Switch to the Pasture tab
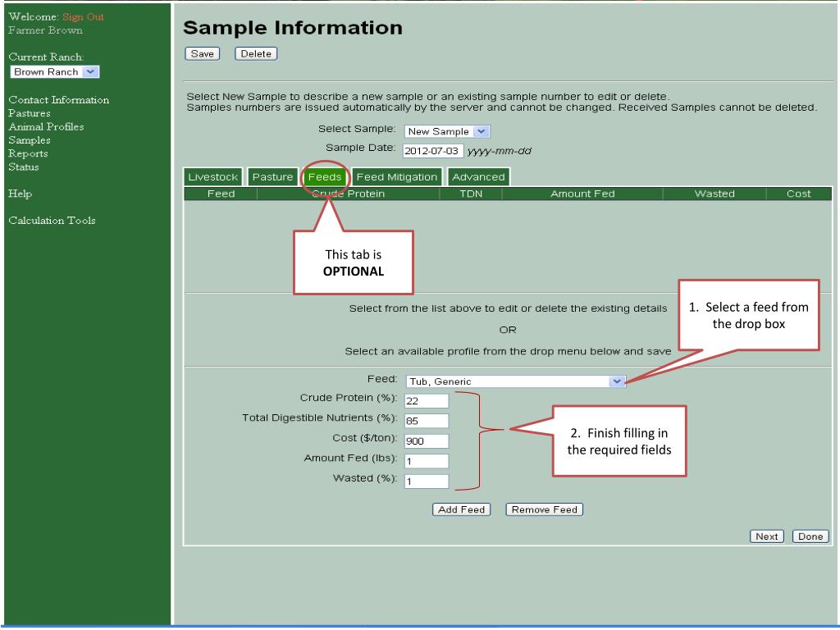Viewport: 840px width, 630px height. click(272, 177)
